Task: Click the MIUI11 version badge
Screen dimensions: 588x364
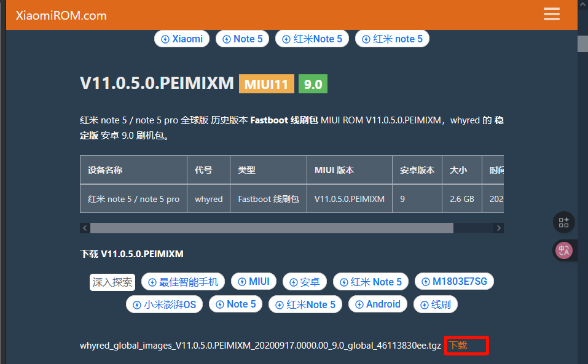Action: pos(266,84)
